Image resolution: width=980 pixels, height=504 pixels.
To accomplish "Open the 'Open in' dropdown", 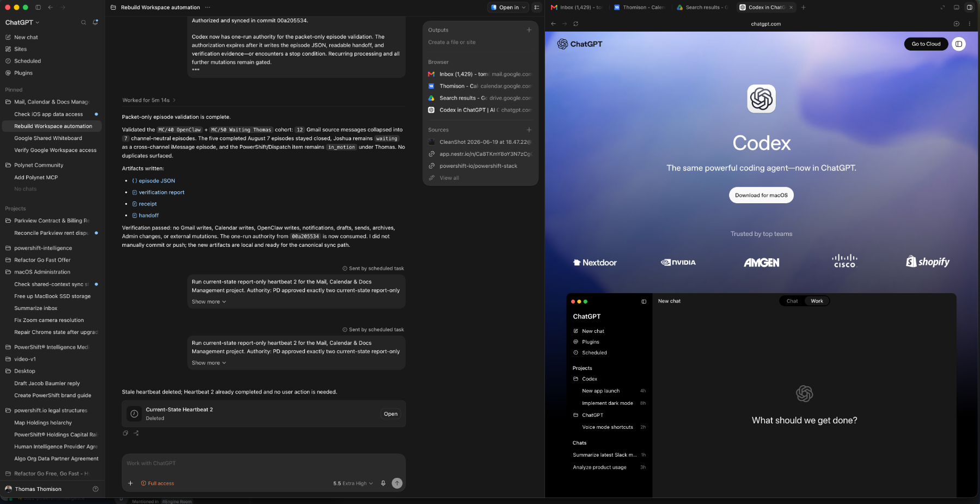I will [x=509, y=7].
